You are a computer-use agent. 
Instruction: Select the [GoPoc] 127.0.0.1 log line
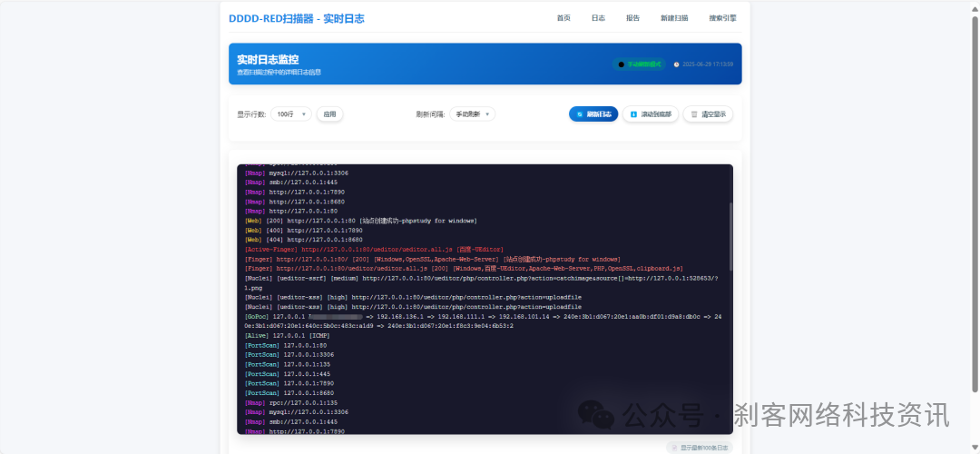pyautogui.click(x=483, y=321)
